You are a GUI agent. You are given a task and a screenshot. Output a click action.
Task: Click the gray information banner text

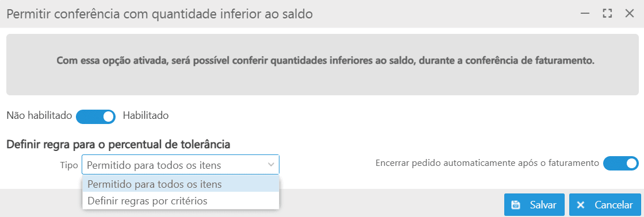point(325,61)
